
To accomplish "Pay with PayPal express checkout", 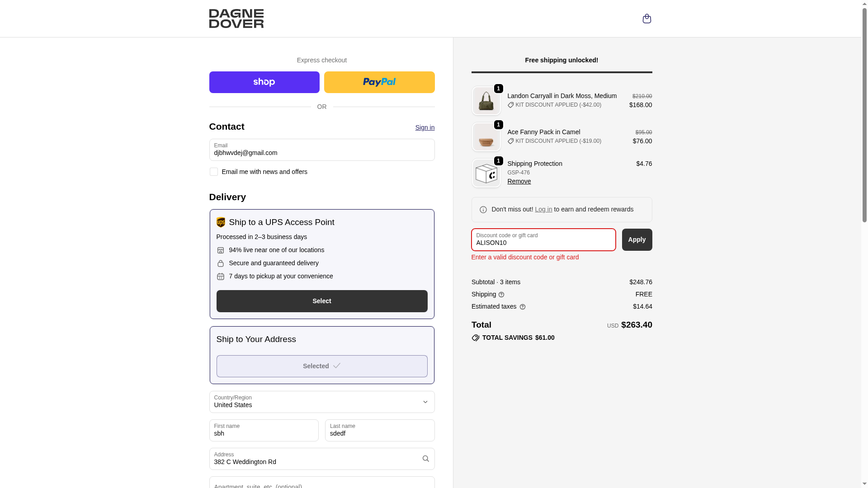I will click(379, 82).
